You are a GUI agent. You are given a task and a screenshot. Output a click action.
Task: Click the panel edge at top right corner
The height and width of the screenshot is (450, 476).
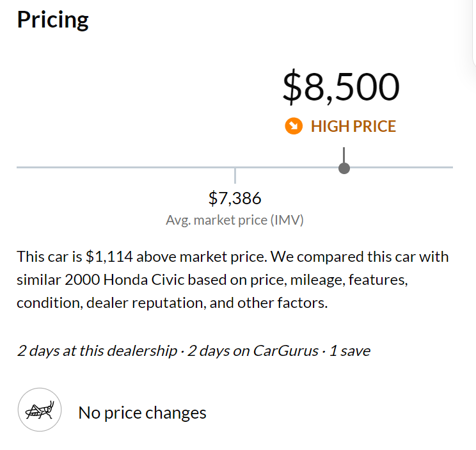point(472,32)
